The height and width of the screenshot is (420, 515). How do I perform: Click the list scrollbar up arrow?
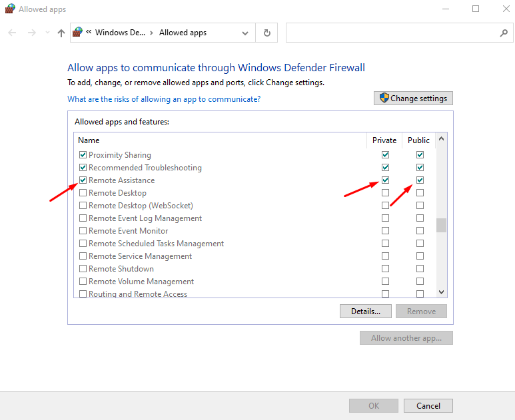click(x=442, y=139)
